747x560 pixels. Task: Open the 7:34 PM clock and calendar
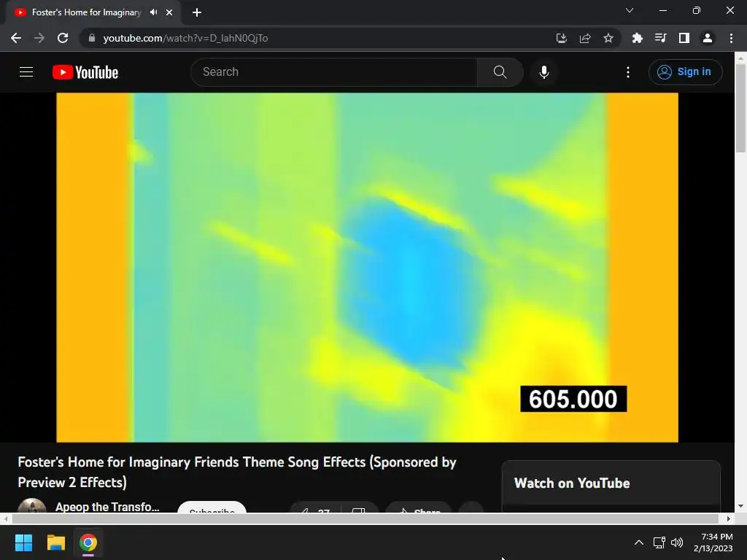coord(713,542)
